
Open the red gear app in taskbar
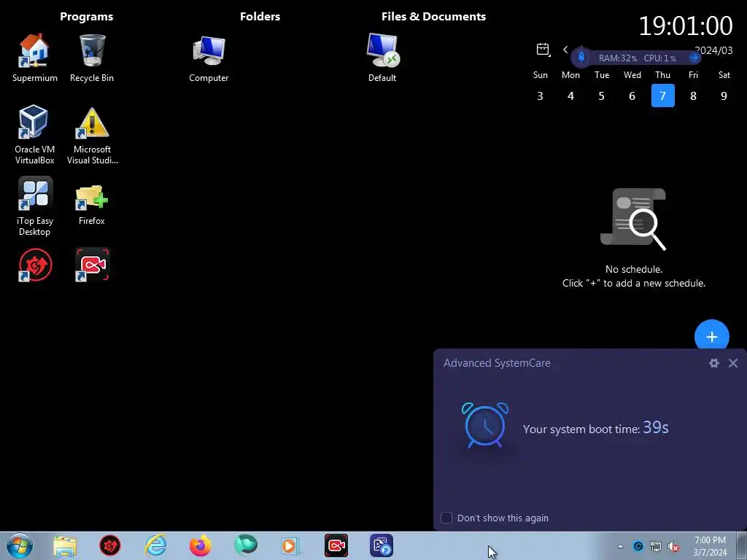click(110, 545)
